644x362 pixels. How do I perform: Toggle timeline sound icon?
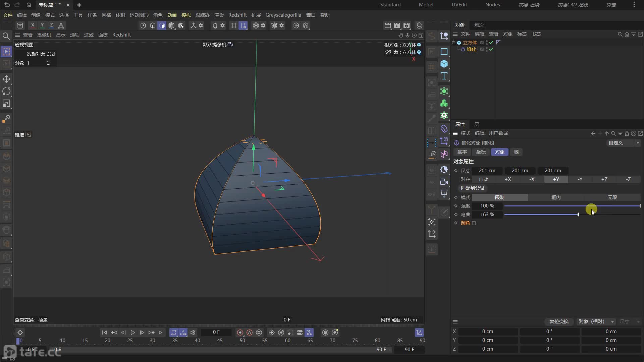[x=192, y=333]
